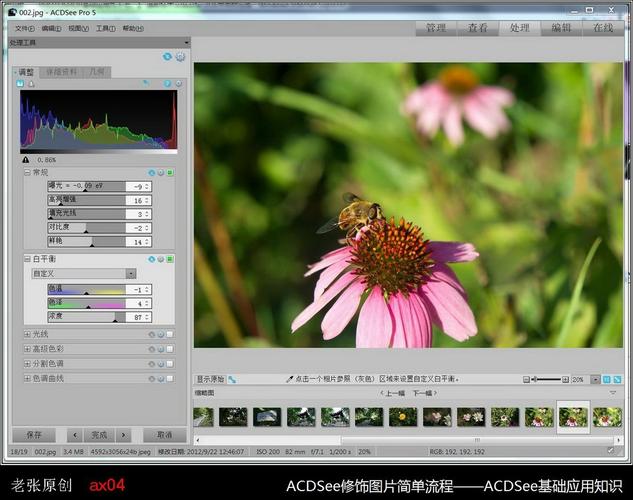The width and height of the screenshot is (633, 500).
Task: Switch to the 查看 mode tab
Action: point(478,28)
